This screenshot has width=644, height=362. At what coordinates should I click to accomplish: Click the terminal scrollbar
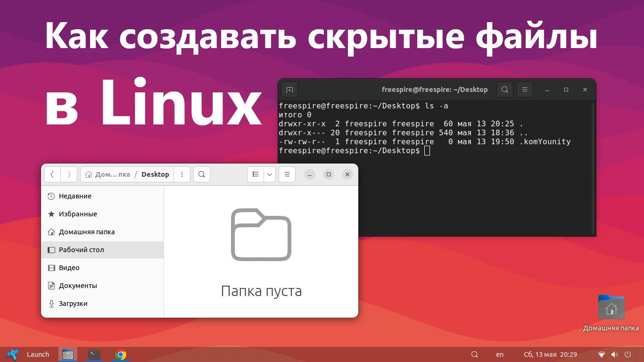(x=593, y=168)
